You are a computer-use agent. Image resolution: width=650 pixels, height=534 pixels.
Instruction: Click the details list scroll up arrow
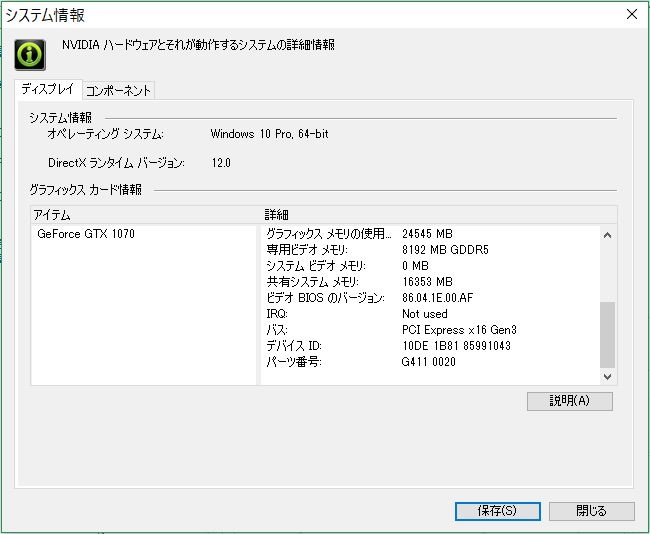(x=607, y=235)
